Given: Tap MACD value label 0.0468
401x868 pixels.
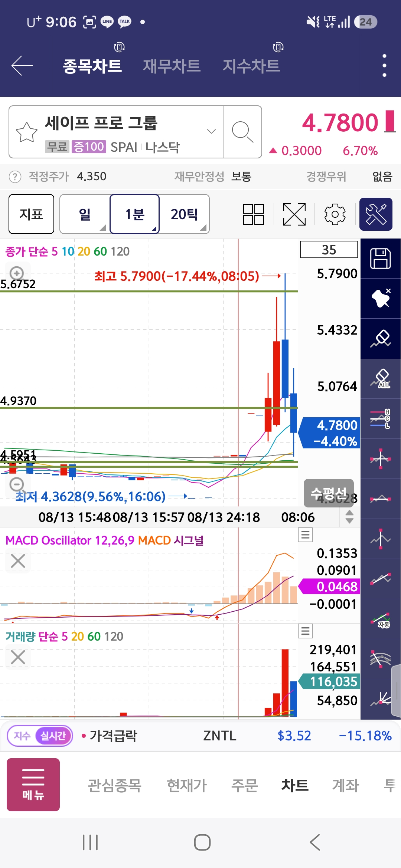Looking at the screenshot, I should 330,586.
